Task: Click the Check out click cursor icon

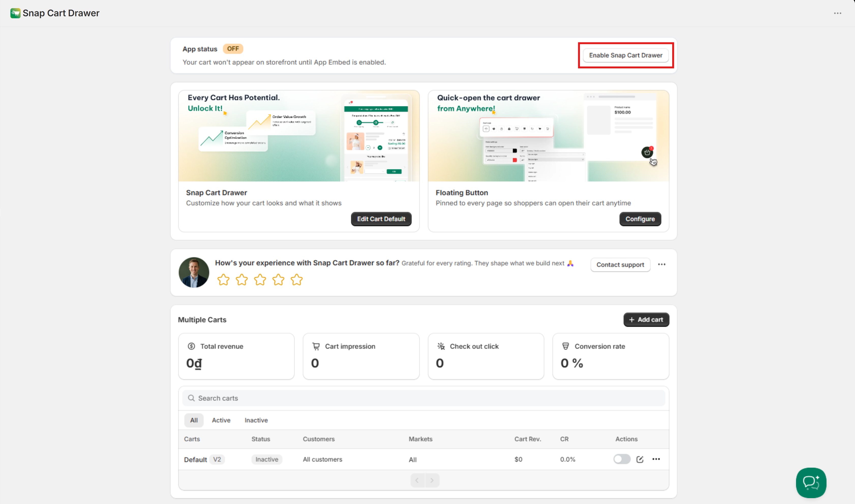Action: click(441, 346)
